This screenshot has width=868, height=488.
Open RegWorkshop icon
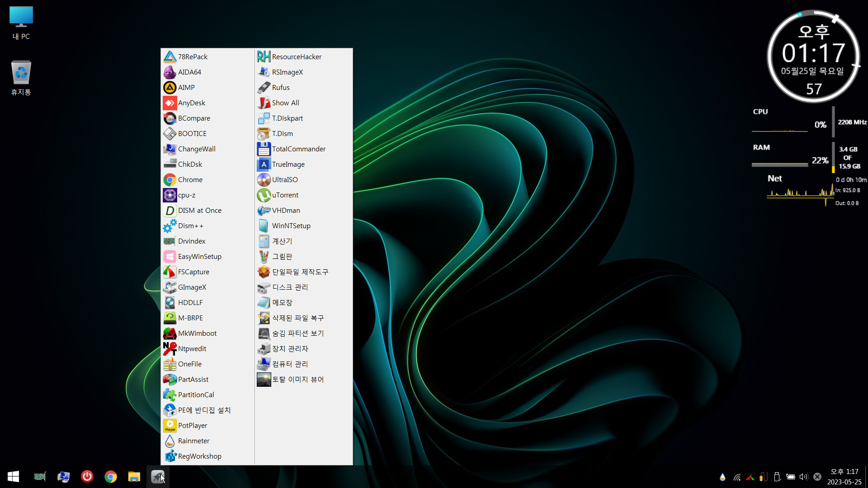tap(170, 456)
